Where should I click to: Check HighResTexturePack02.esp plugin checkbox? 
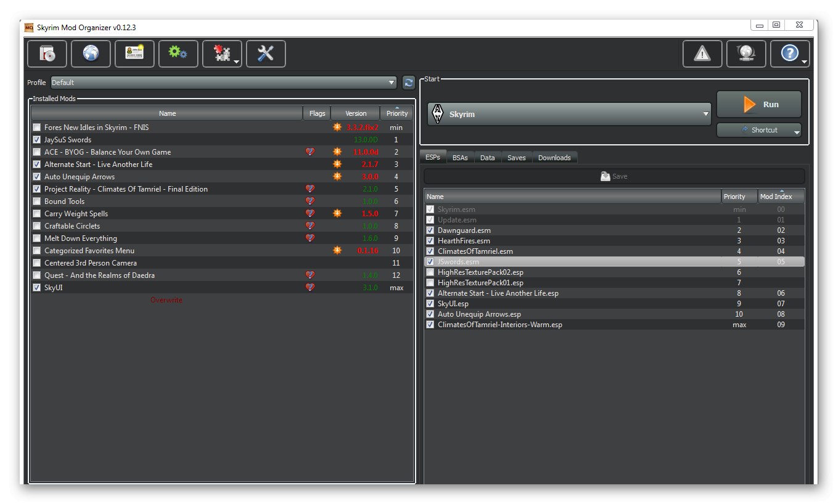click(x=430, y=272)
